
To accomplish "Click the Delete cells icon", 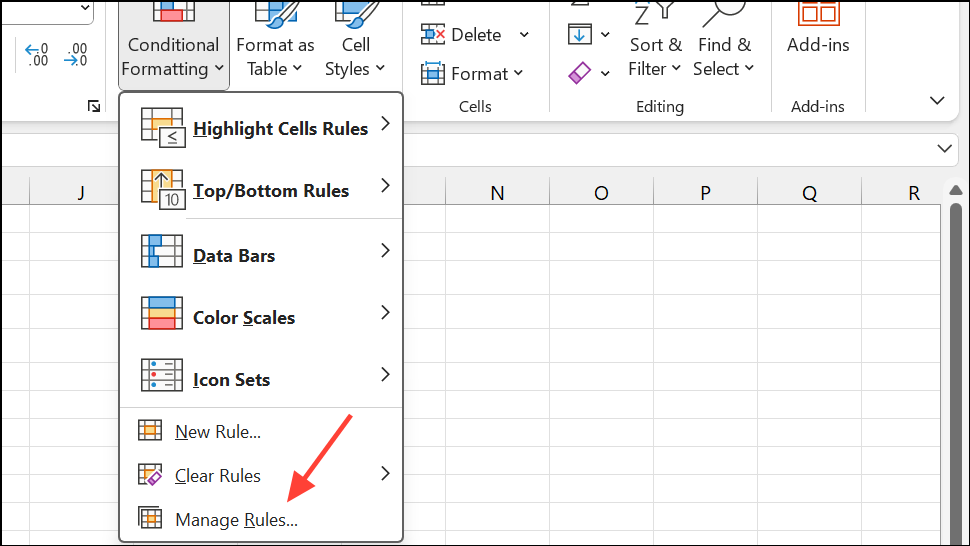I will [x=433, y=35].
